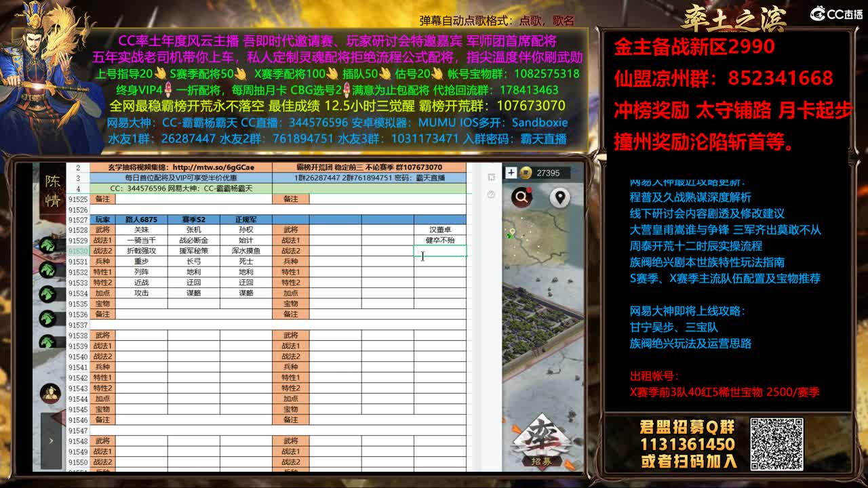Click the question-mark help icon beside sheet
Image resolution: width=868 pixels, height=488 pixels.
pyautogui.click(x=492, y=195)
